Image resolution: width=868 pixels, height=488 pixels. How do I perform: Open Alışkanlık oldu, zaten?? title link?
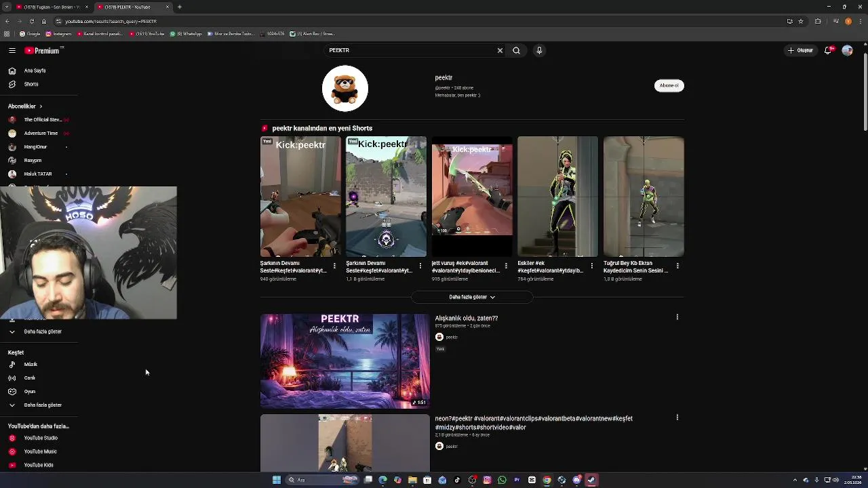(x=467, y=318)
